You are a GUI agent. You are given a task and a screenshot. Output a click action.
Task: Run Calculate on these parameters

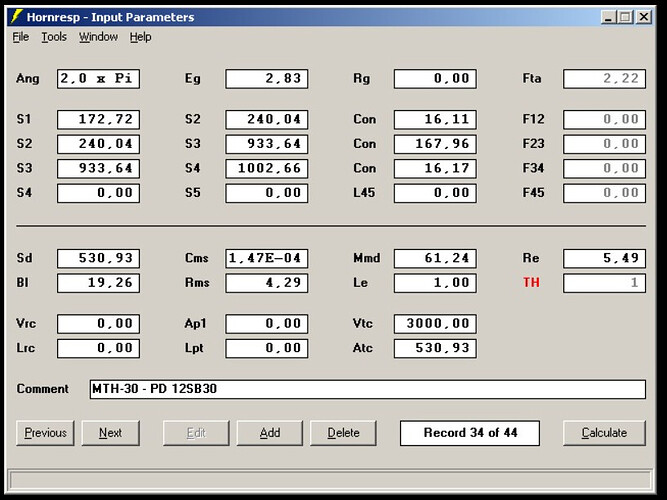[x=604, y=433]
